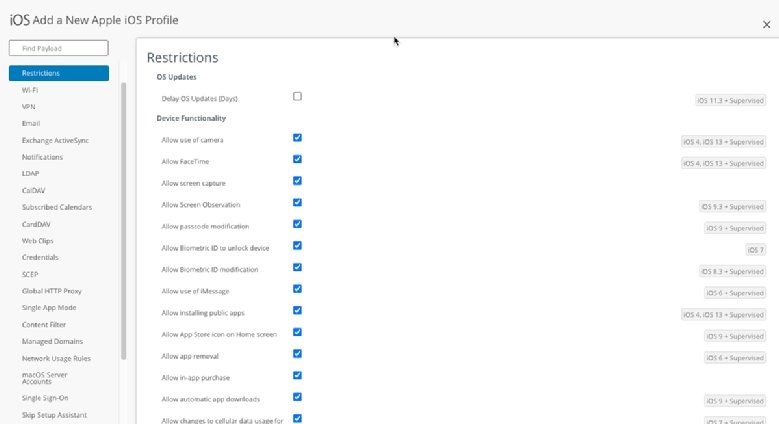The image size is (779, 424).
Task: Select the Web Clips payload
Action: pos(37,241)
